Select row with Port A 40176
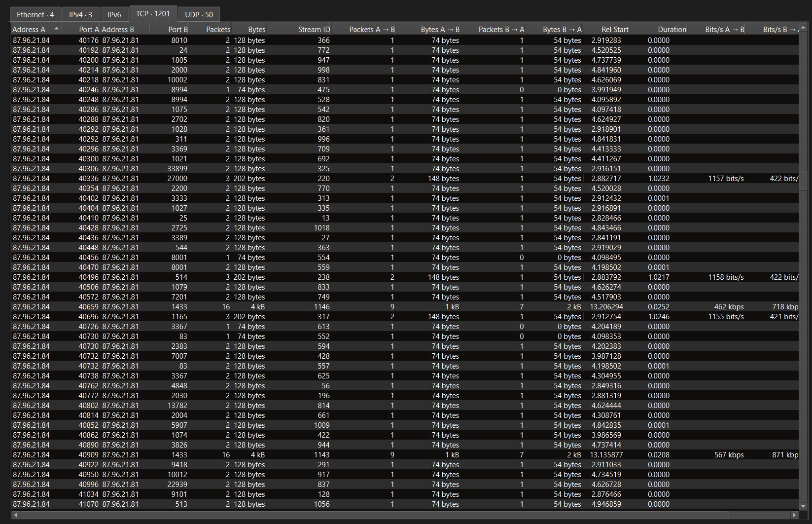 point(404,40)
